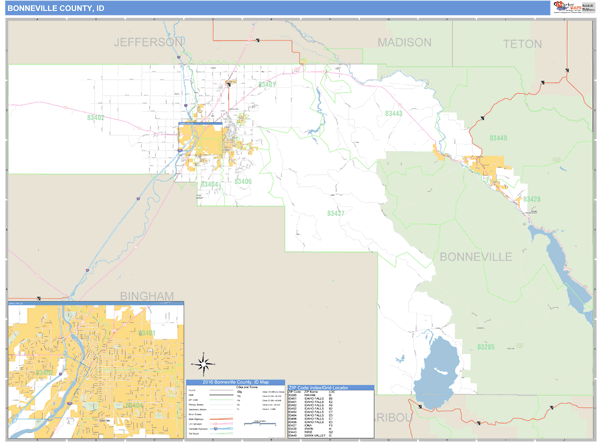Click the large oval lake near the southern county border

pos(437,373)
